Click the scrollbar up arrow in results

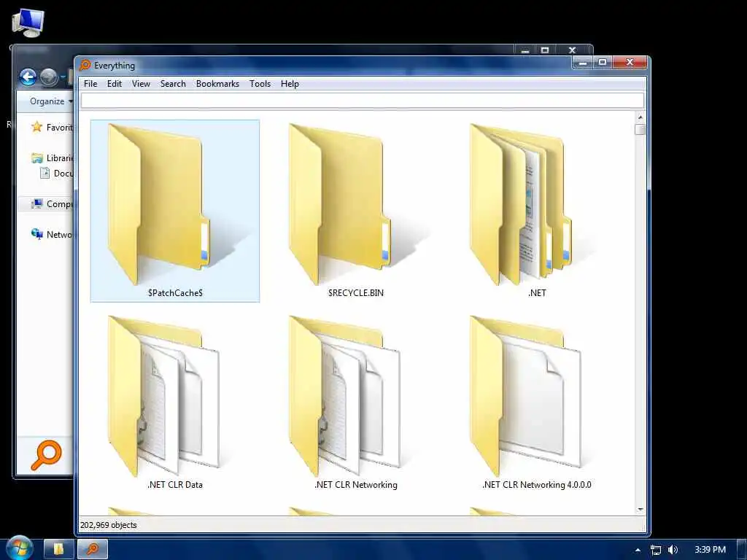coord(640,117)
